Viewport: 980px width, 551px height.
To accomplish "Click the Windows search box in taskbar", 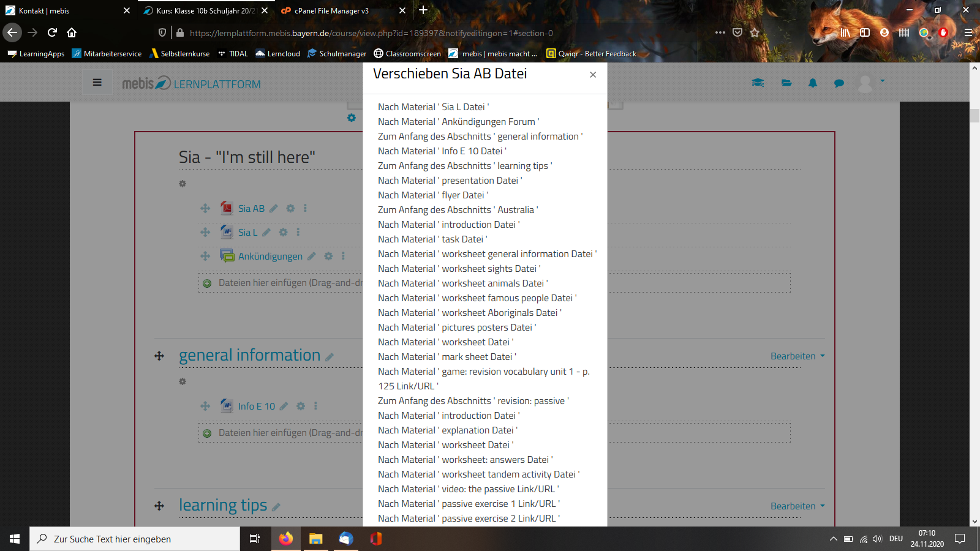I will pyautogui.click(x=135, y=539).
